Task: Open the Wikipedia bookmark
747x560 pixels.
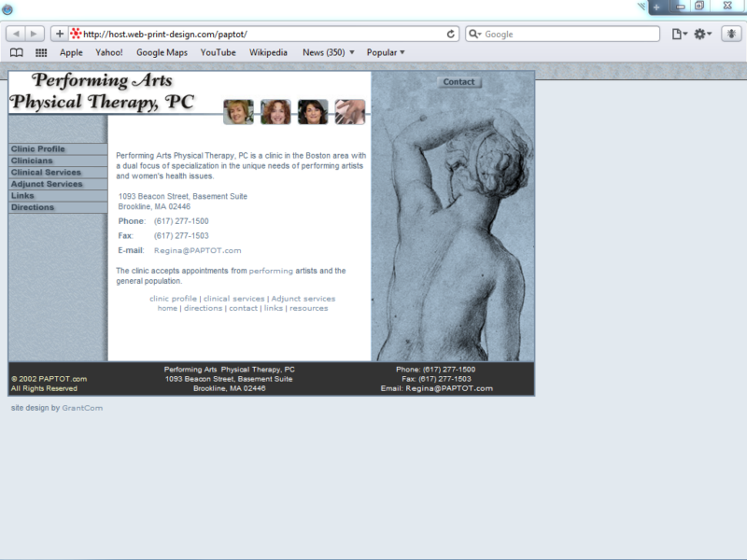Action: (268, 52)
